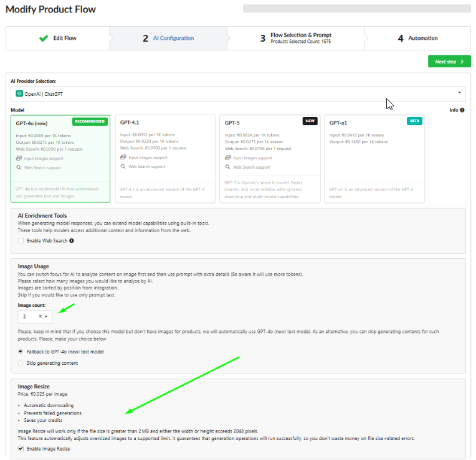The image size is (476, 460).
Task: Clear the Image count value with the X
Action: pyautogui.click(x=40, y=316)
